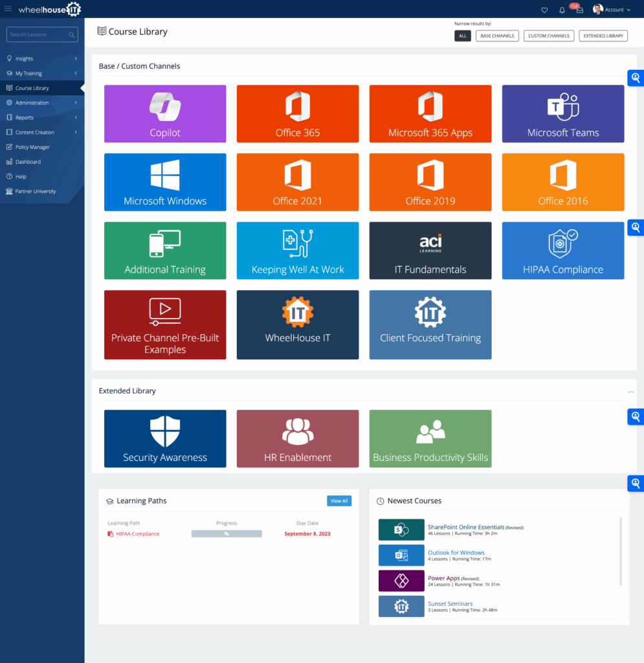Open the Office 365 channel tile
Image resolution: width=644 pixels, height=663 pixels.
coord(298,114)
